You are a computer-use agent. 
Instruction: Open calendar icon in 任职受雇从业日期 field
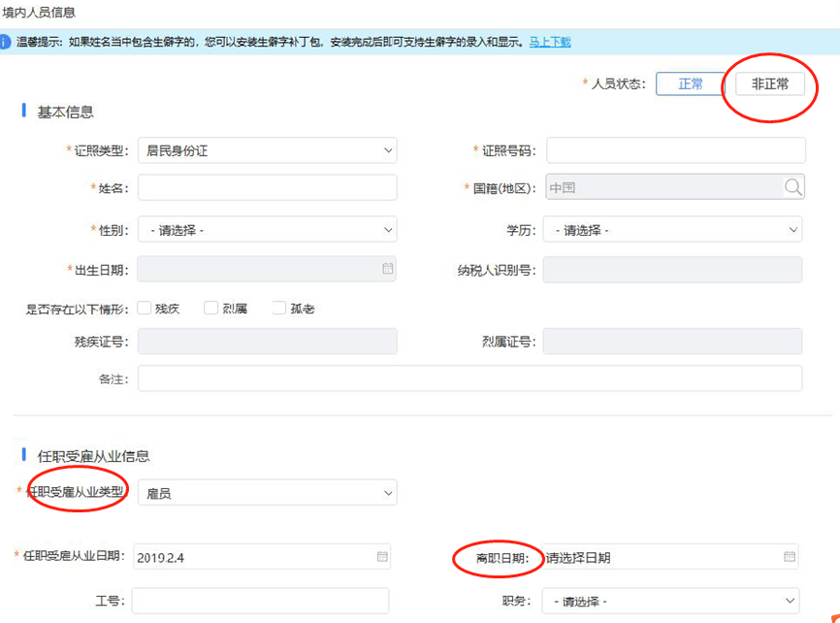coord(382,556)
